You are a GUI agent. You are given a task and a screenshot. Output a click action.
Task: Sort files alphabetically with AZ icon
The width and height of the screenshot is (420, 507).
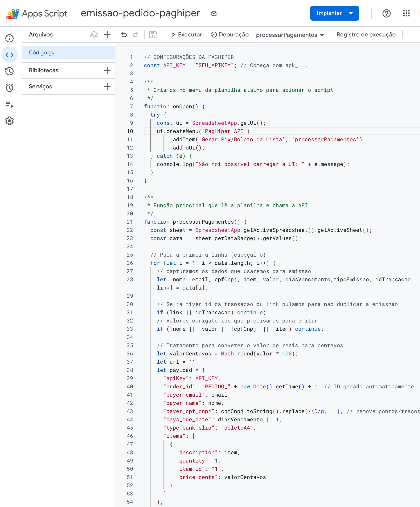94,35
